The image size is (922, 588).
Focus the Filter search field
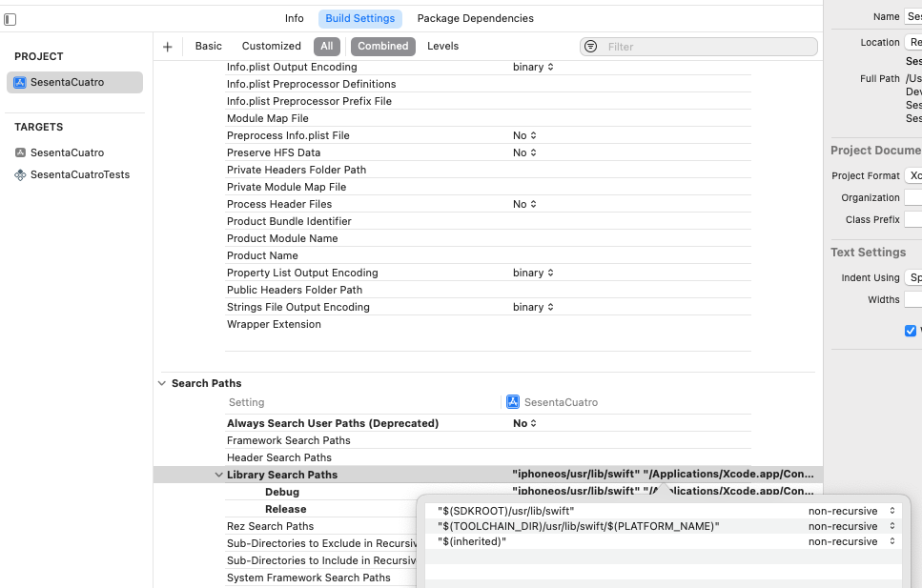pyautogui.click(x=699, y=47)
